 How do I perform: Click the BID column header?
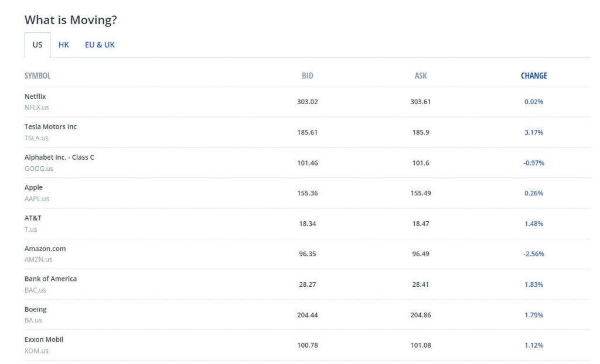coord(308,75)
